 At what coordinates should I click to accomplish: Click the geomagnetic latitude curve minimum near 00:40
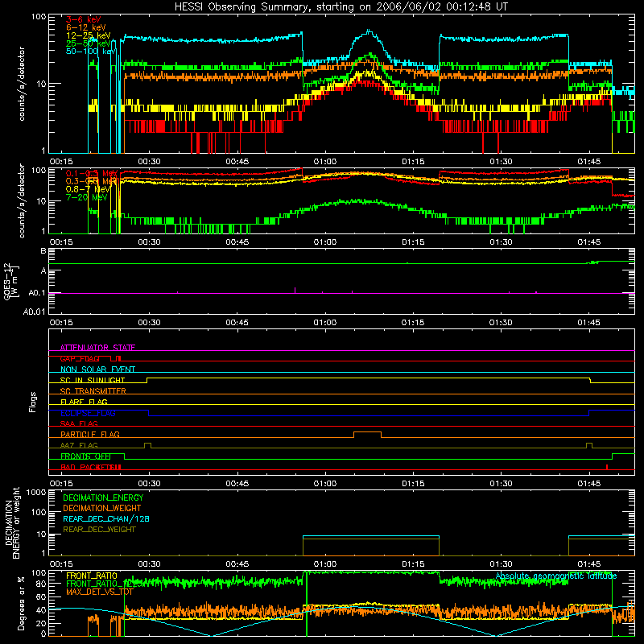pyautogui.click(x=211, y=635)
